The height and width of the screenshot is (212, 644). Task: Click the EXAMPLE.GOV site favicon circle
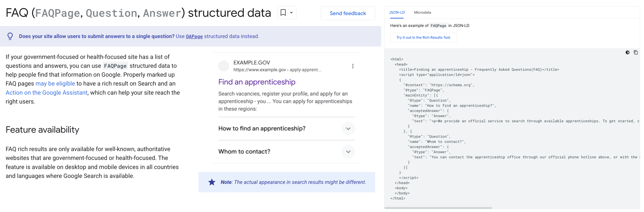tap(223, 66)
